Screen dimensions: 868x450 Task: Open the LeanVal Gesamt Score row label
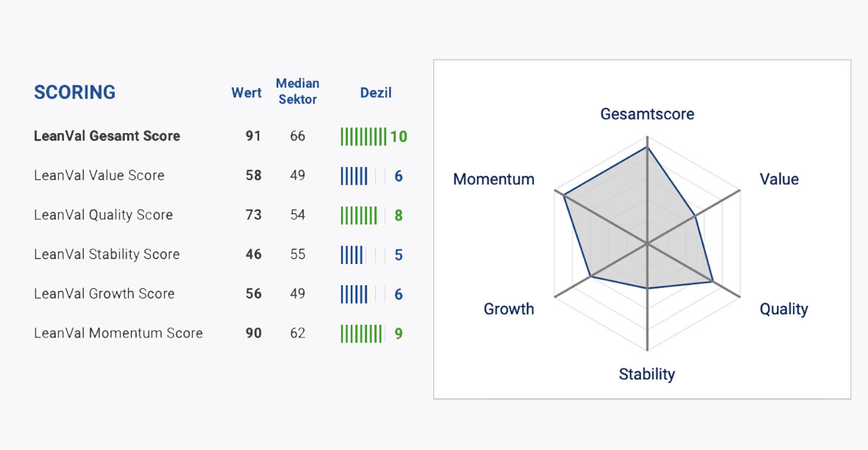point(107,136)
